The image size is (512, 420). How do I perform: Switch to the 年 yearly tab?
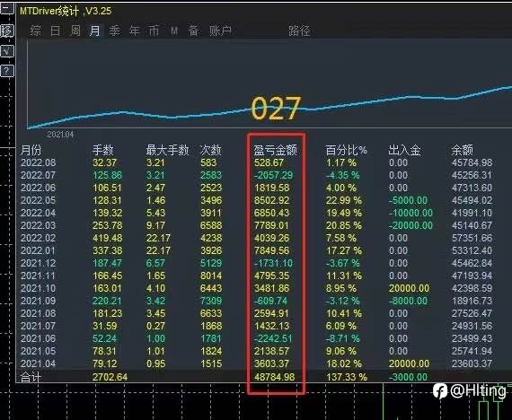click(135, 31)
